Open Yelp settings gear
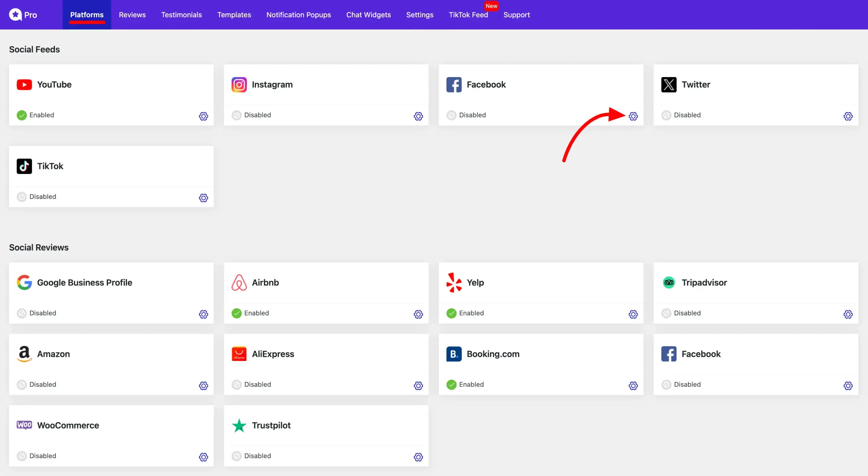 click(x=633, y=314)
